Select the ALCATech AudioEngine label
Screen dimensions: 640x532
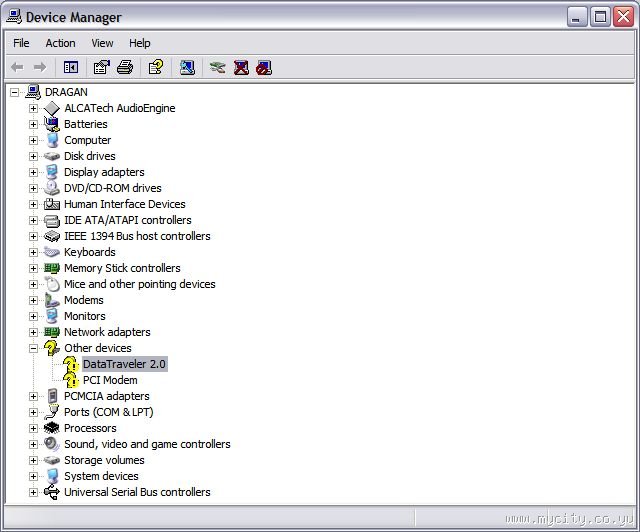click(x=120, y=108)
